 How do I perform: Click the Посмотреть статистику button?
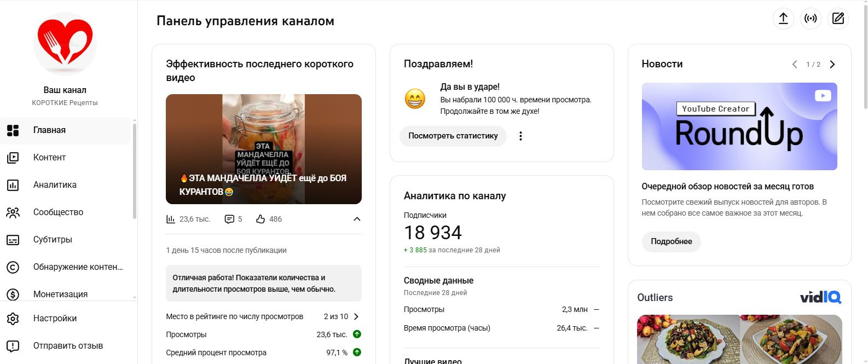[453, 136]
